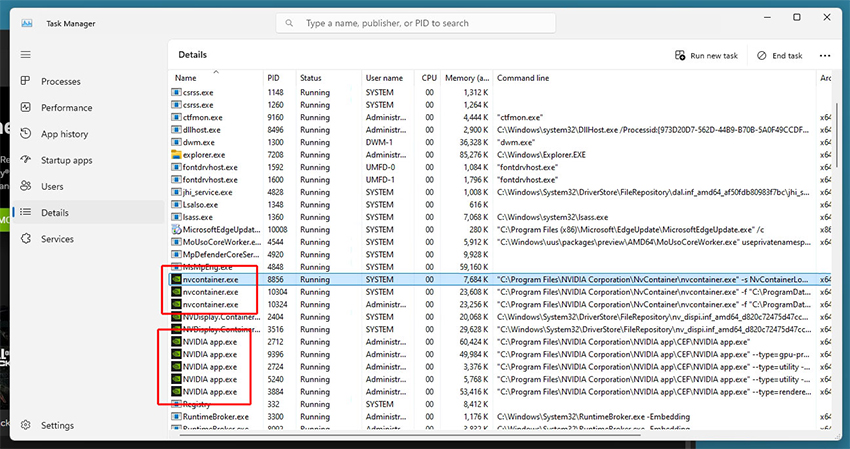This screenshot has height=449, width=850.
Task: Click the End task circle icon
Action: click(x=762, y=55)
